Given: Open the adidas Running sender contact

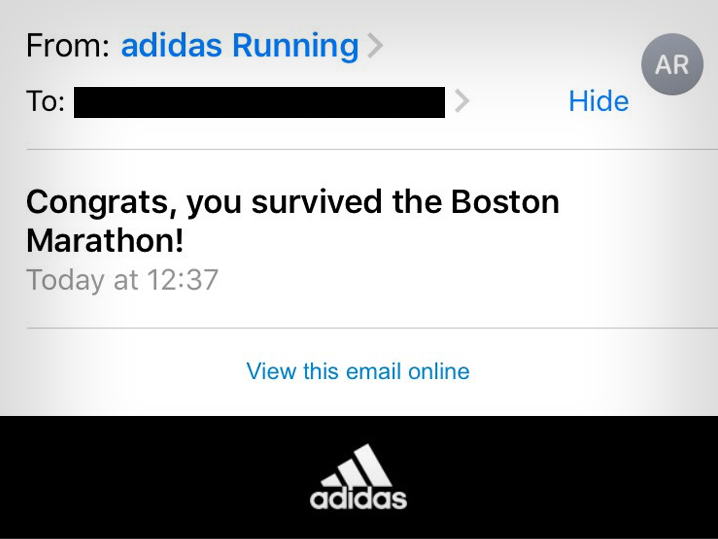Looking at the screenshot, I should pos(239,45).
